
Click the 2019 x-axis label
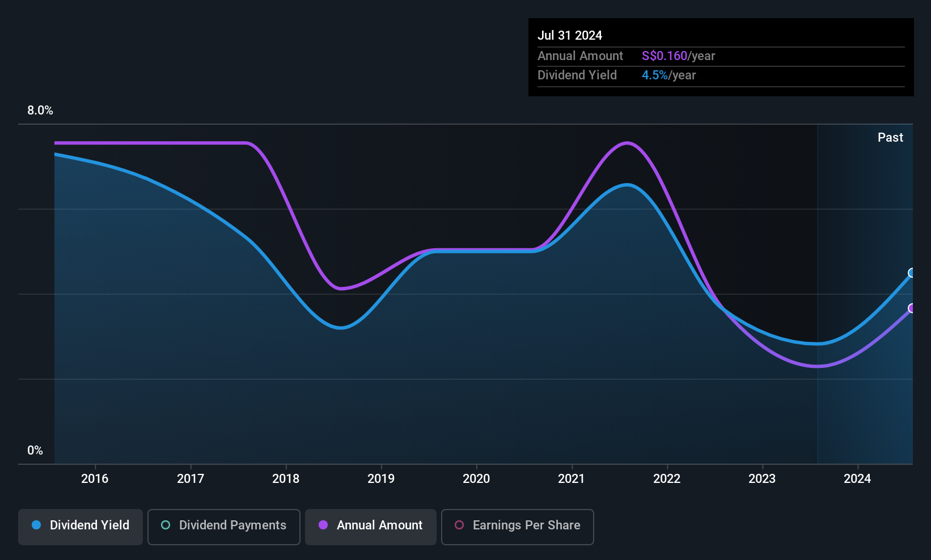[381, 478]
